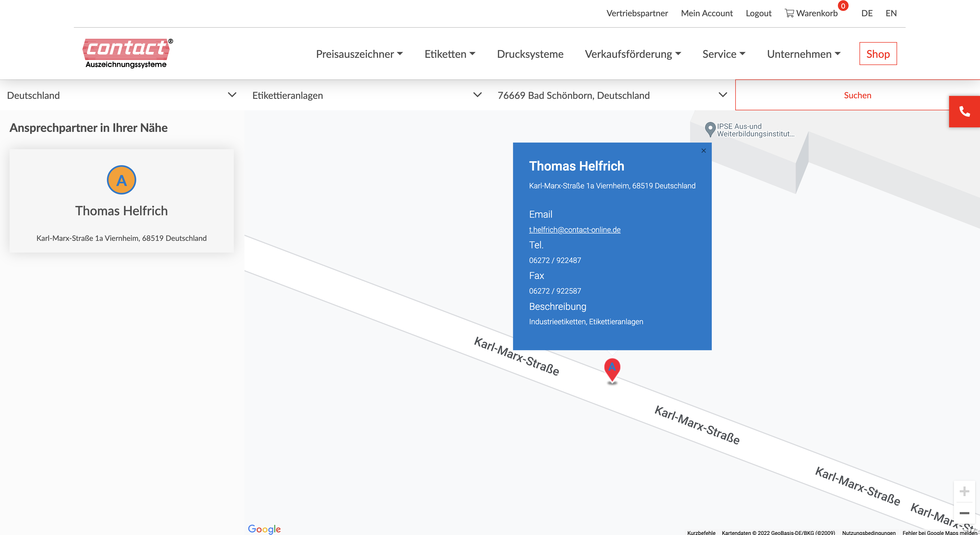The height and width of the screenshot is (535, 980).
Task: Switch language to EN
Action: click(891, 13)
